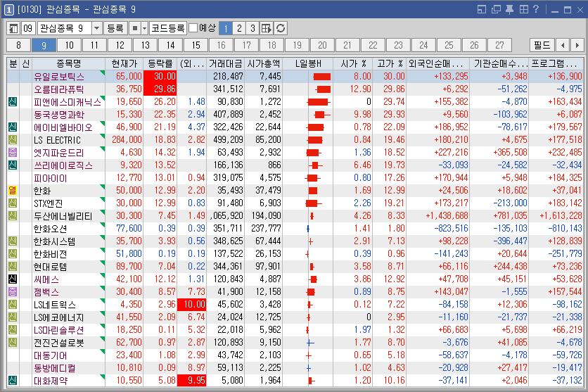Select view mode 2 button

coord(239,28)
